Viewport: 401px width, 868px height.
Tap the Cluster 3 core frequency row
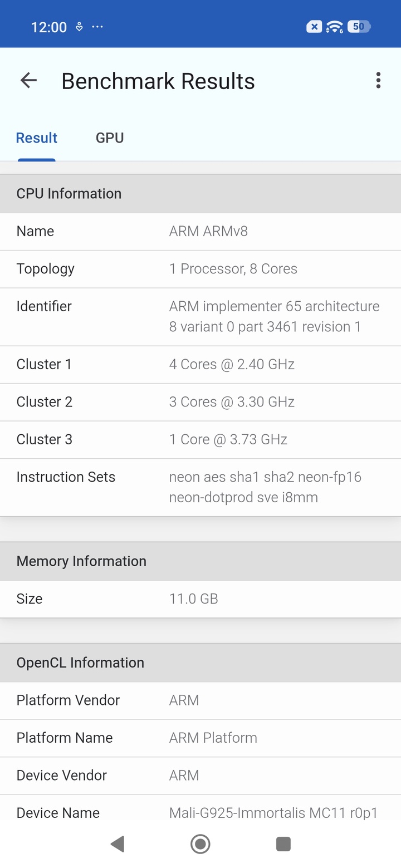click(x=200, y=440)
